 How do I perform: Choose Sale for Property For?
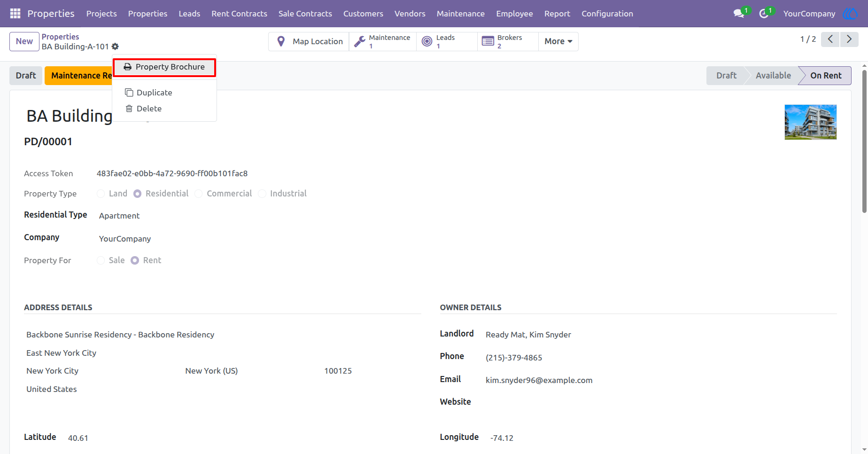[101, 260]
